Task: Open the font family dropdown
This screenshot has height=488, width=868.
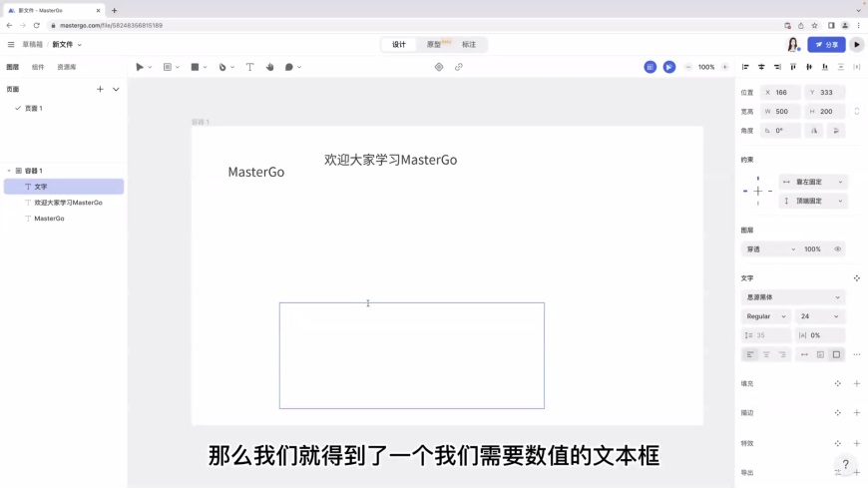Action: click(x=793, y=297)
